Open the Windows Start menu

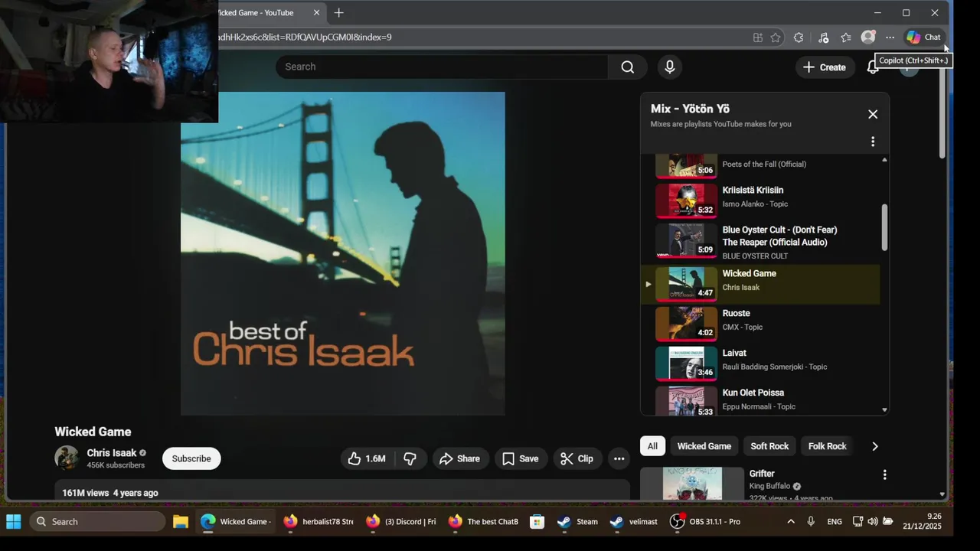click(x=14, y=521)
